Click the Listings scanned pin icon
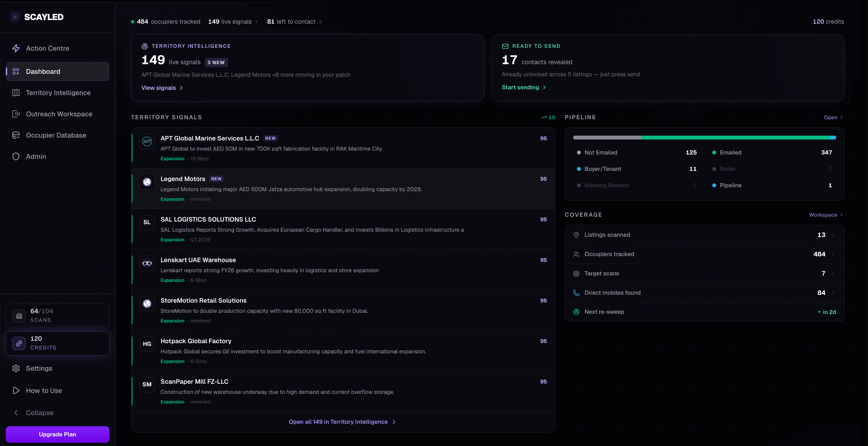 pos(576,235)
